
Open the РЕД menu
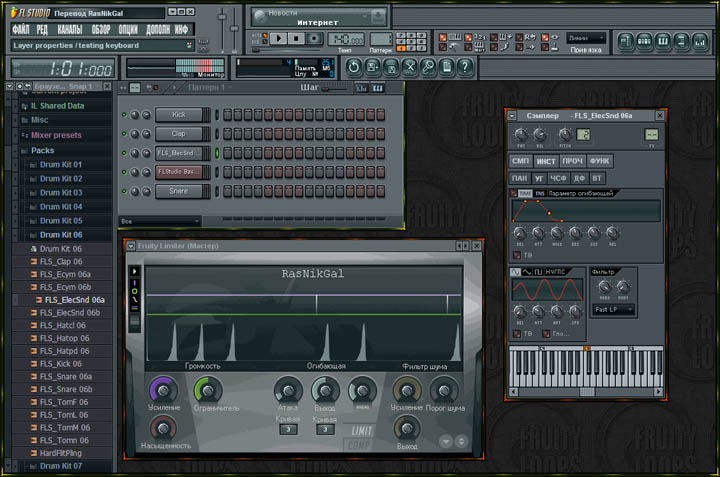(42, 30)
